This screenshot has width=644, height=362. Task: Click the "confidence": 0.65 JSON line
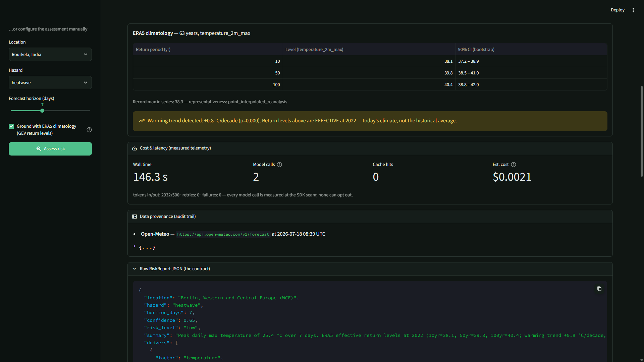[x=171, y=320]
